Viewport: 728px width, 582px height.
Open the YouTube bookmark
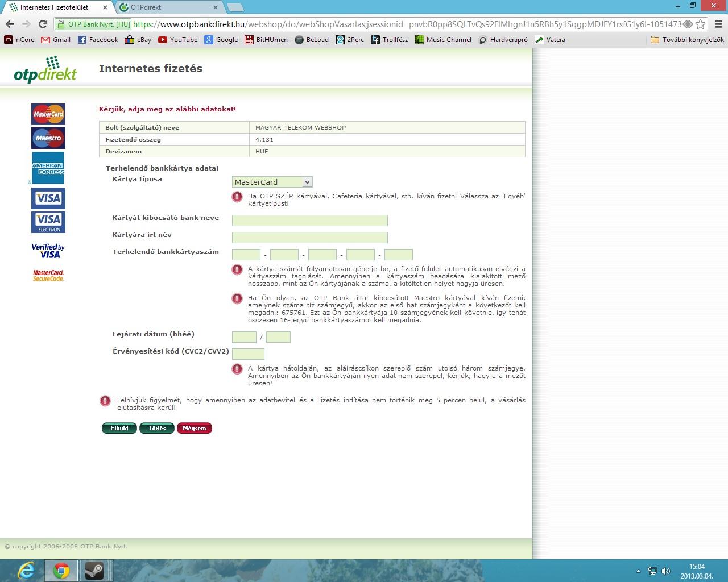178,40
